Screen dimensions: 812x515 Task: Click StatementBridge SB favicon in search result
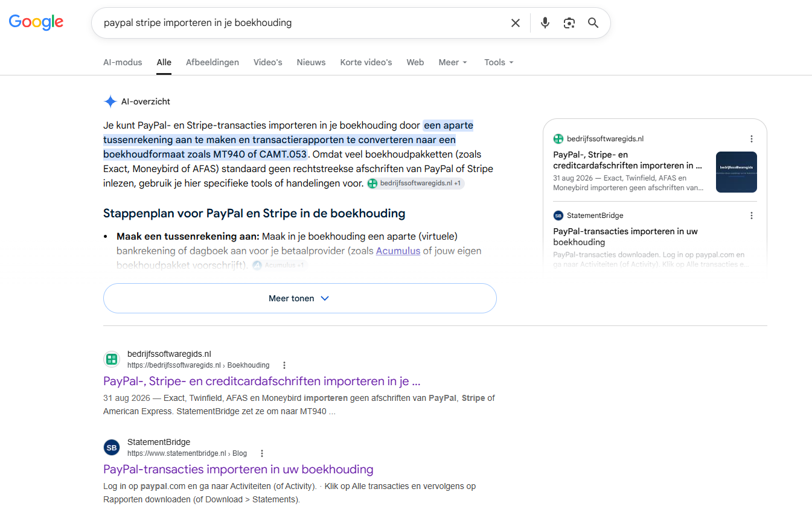(112, 447)
